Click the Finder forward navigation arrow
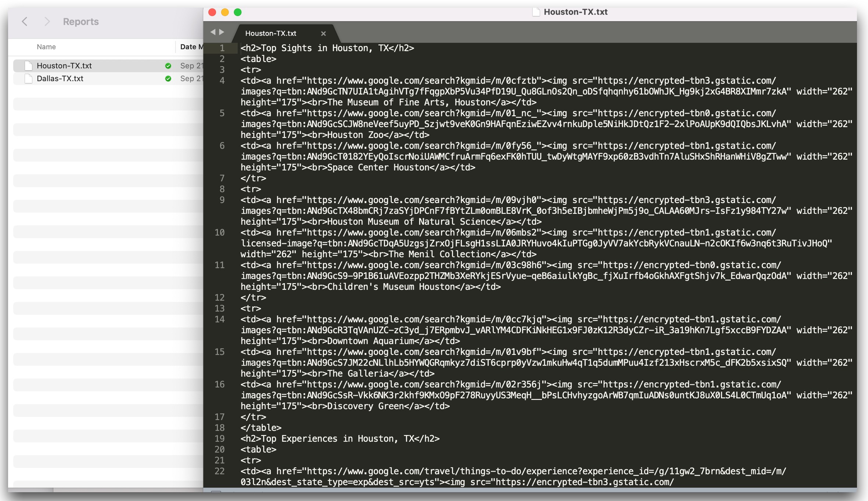Screen dimensions: 868x501 coord(47,22)
